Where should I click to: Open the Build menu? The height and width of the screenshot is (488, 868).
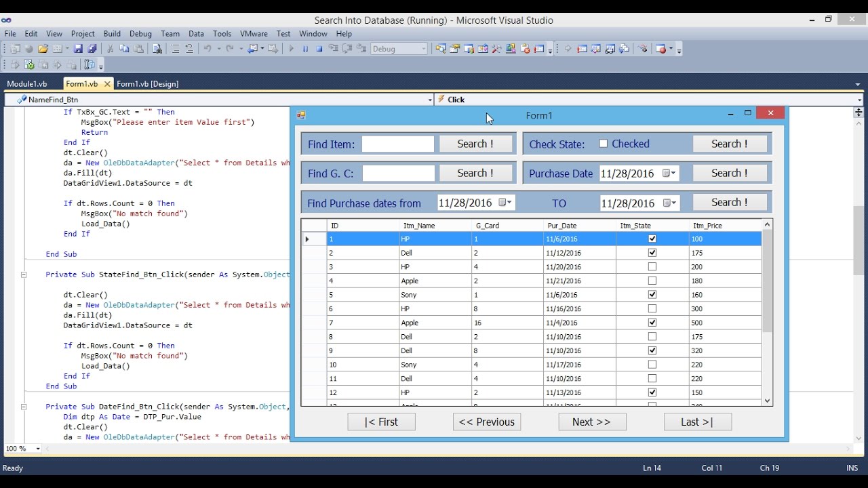(112, 34)
